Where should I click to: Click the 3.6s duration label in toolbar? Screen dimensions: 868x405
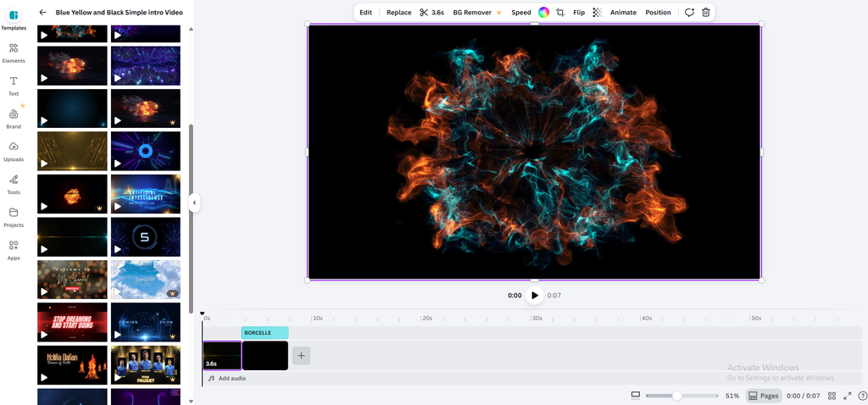point(438,12)
